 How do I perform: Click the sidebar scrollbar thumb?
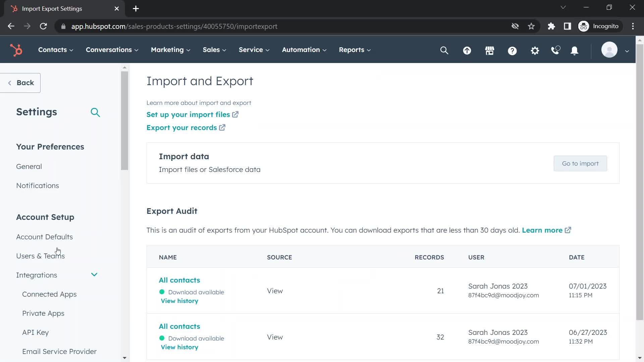pyautogui.click(x=124, y=121)
